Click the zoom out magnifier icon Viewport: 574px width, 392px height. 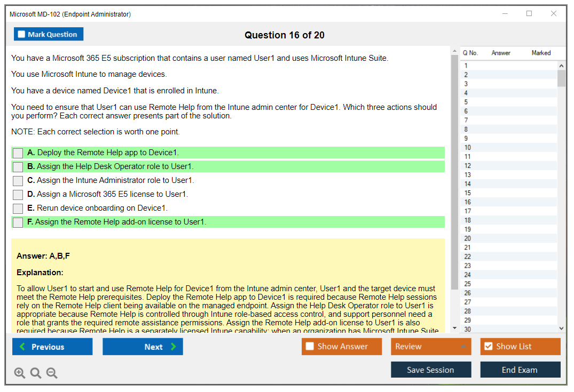click(x=52, y=373)
